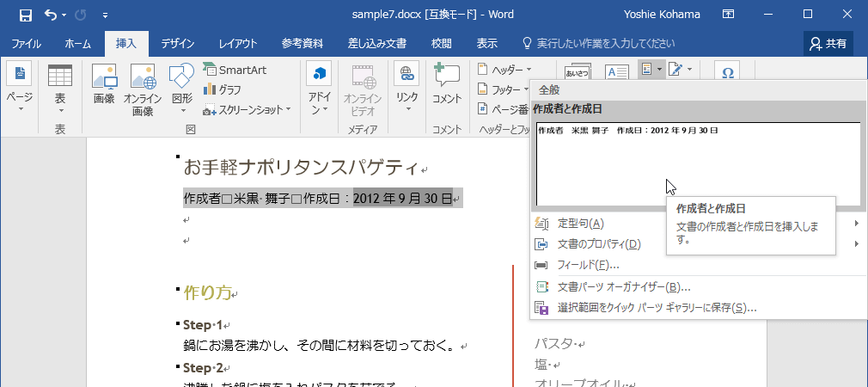Open the フッター dropdown
This screenshot has width=868, height=387.
pyautogui.click(x=503, y=89)
